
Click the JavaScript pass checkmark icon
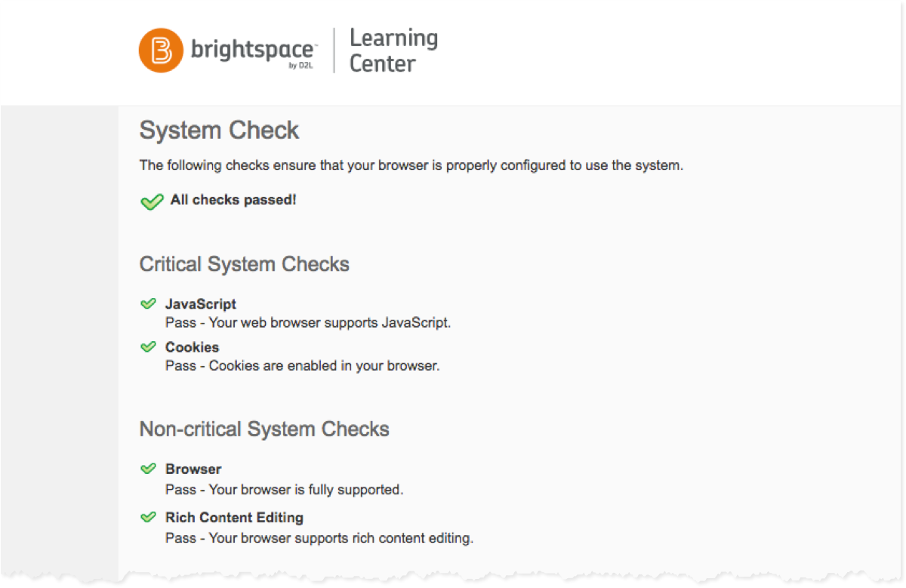coord(148,304)
